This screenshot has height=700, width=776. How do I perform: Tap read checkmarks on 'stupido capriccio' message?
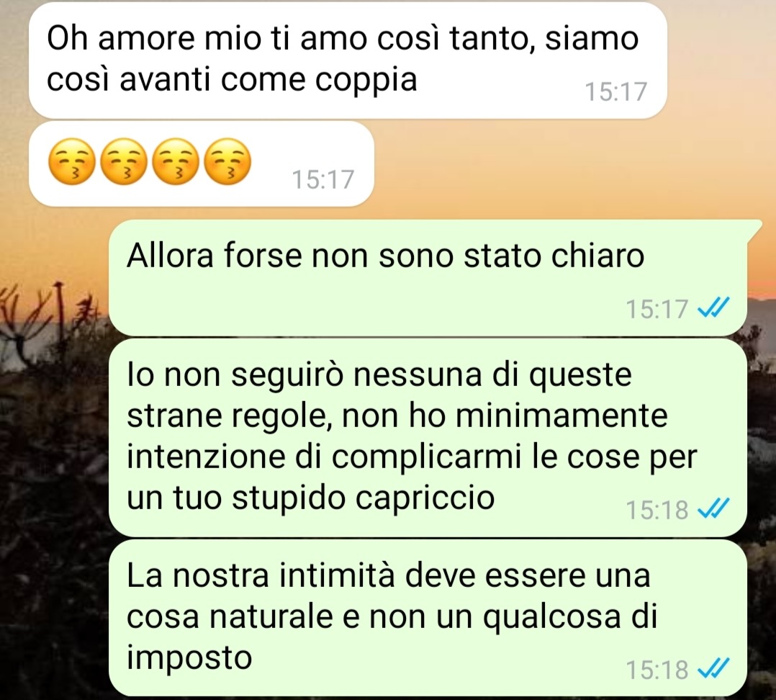(x=713, y=508)
